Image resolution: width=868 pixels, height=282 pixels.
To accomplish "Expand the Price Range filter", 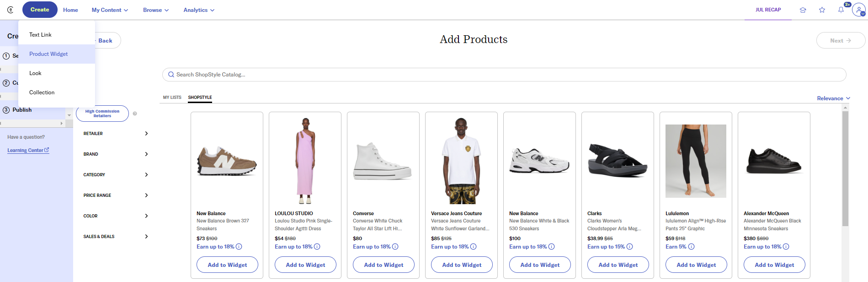I will pos(116,195).
